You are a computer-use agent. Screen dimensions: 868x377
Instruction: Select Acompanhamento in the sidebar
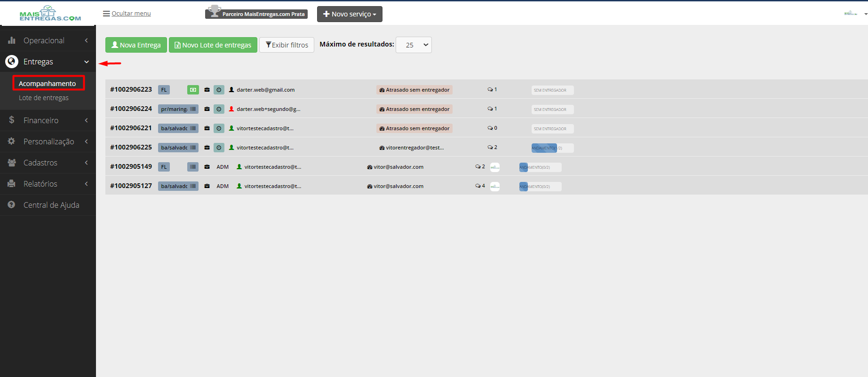(48, 83)
